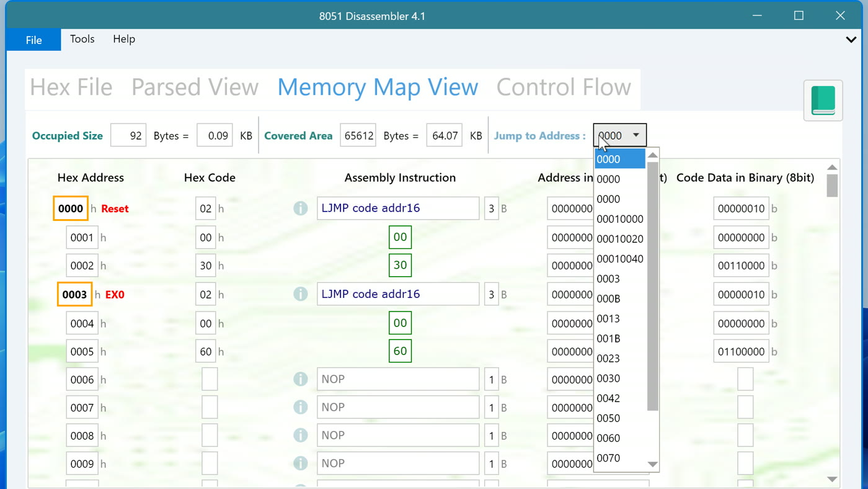The image size is (868, 489).
Task: Click hex code box 30 at 0002
Action: click(x=205, y=266)
